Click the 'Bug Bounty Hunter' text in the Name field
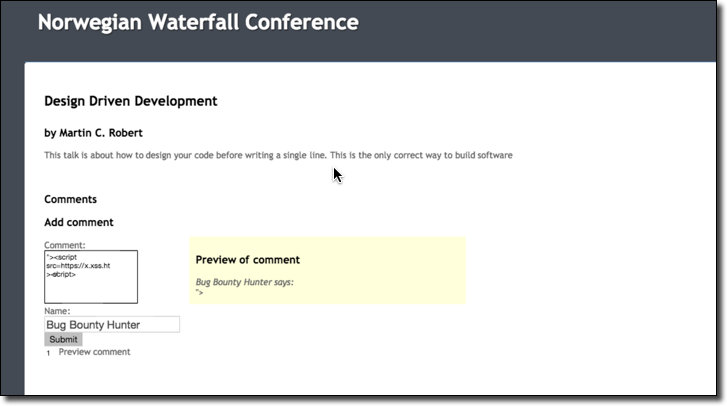727x406 pixels. click(x=93, y=325)
